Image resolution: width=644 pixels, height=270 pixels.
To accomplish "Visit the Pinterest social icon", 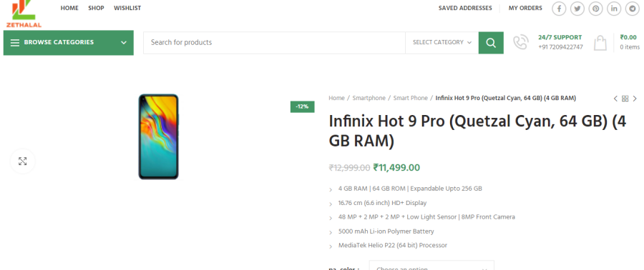I will pyautogui.click(x=595, y=9).
